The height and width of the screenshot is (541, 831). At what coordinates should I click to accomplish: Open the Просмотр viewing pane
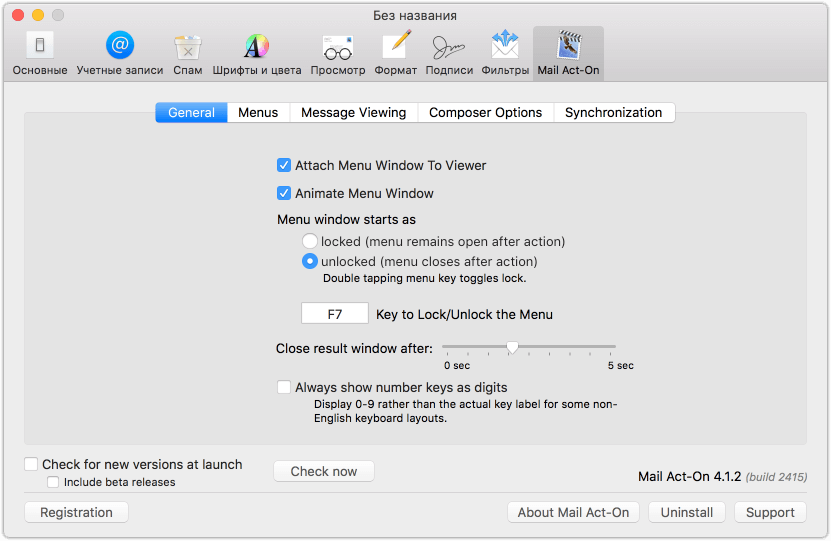click(x=338, y=54)
